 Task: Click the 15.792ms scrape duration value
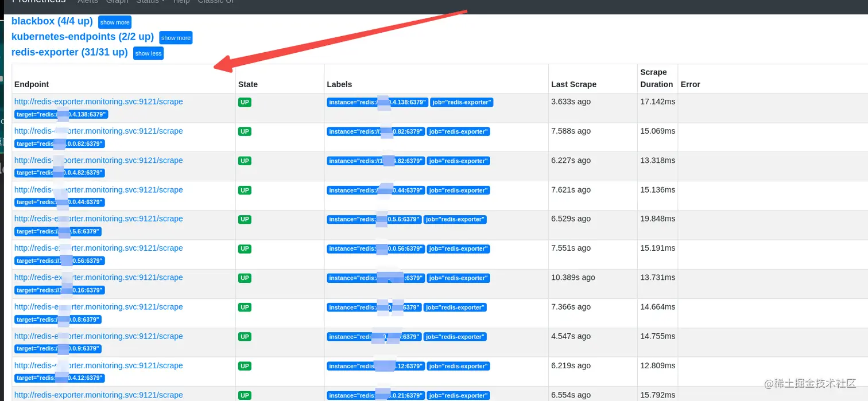pos(658,395)
